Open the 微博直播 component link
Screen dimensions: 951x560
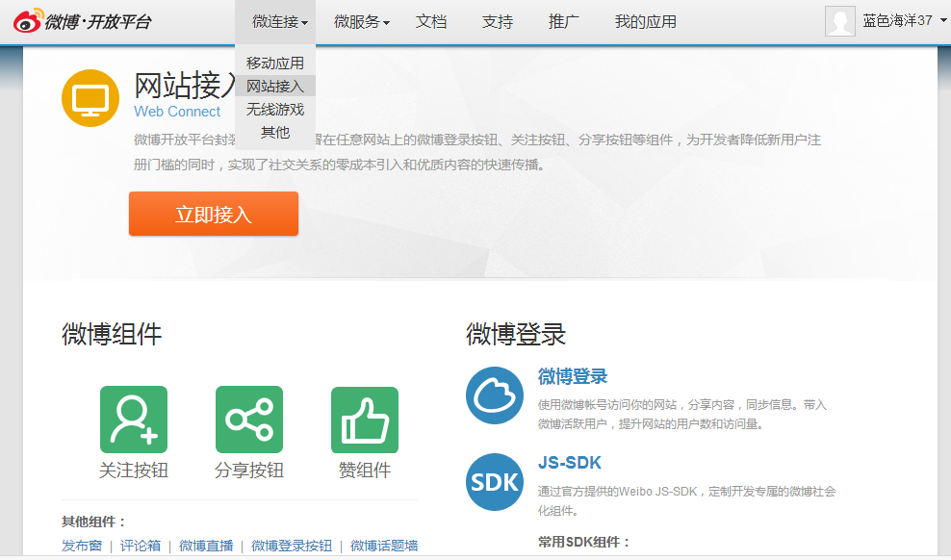click(x=206, y=546)
